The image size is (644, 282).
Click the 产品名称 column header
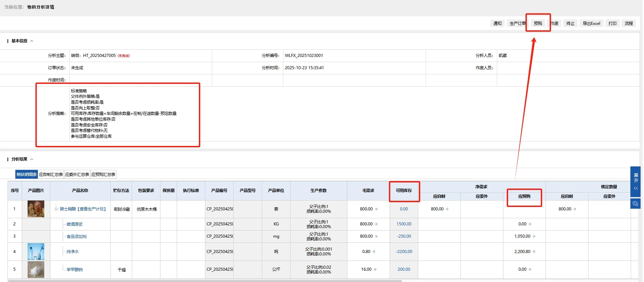point(80,191)
